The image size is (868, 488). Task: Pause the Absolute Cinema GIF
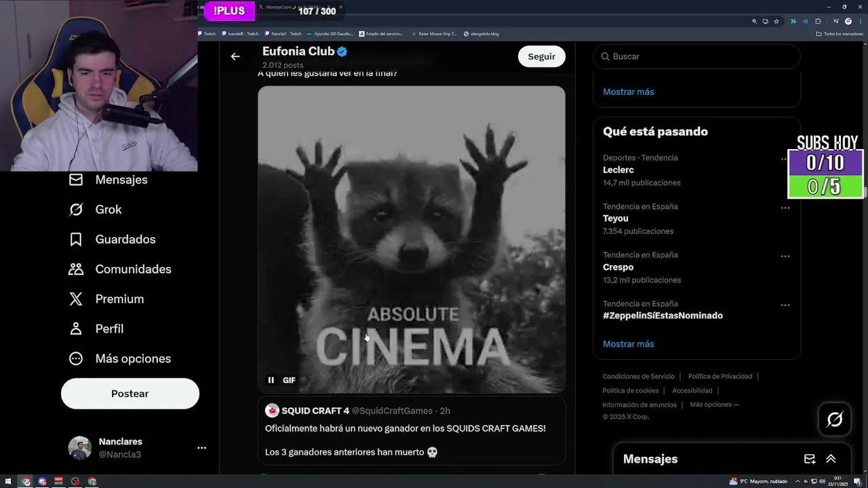tap(271, 380)
